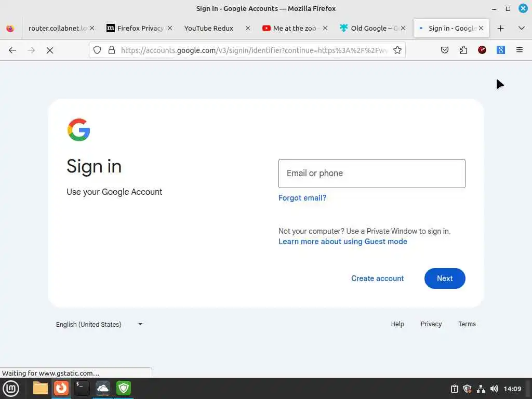Close the router.collabnet tab
532x399 pixels.
pyautogui.click(x=92, y=28)
